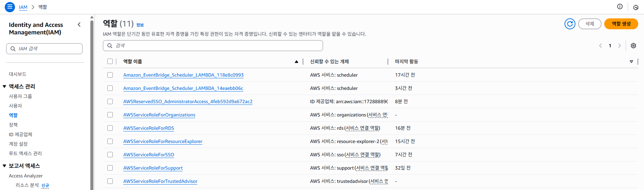
Task: Click page number 1 in pagination
Action: point(610,46)
